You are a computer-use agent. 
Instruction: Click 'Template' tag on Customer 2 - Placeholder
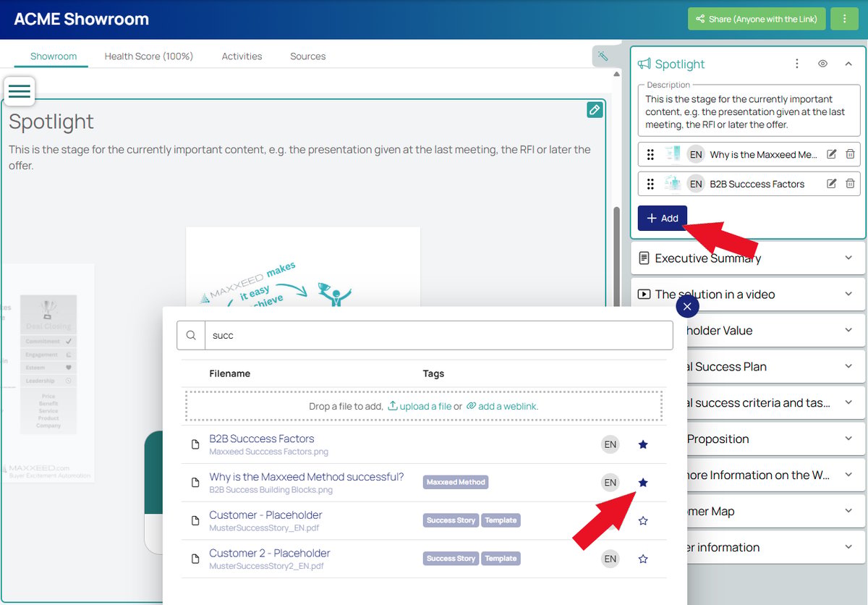pos(501,559)
